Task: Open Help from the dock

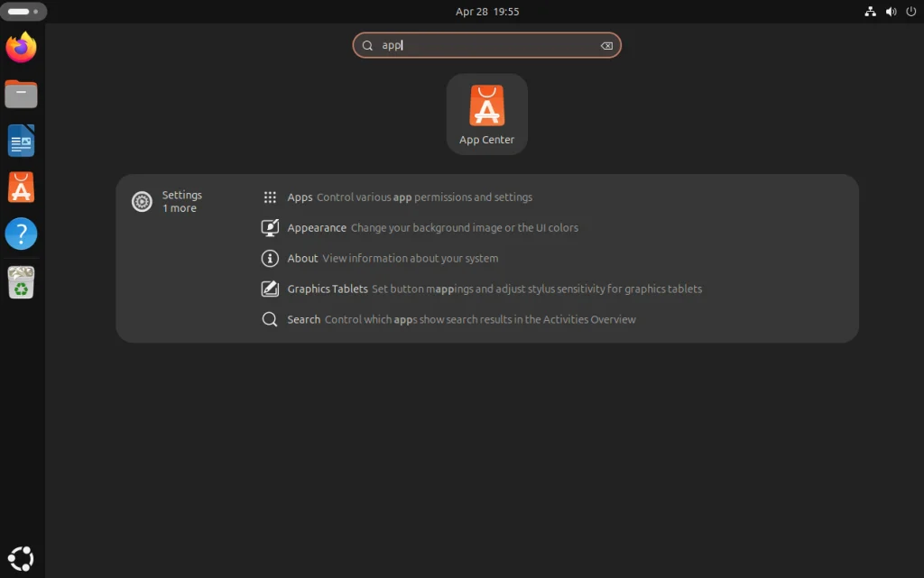Action: pos(22,234)
